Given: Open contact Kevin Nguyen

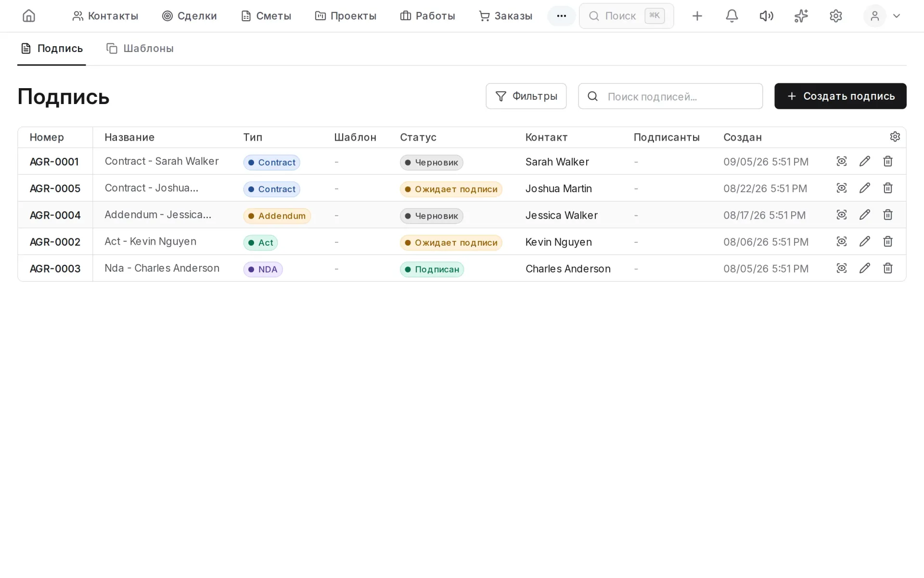Looking at the screenshot, I should coord(558,242).
